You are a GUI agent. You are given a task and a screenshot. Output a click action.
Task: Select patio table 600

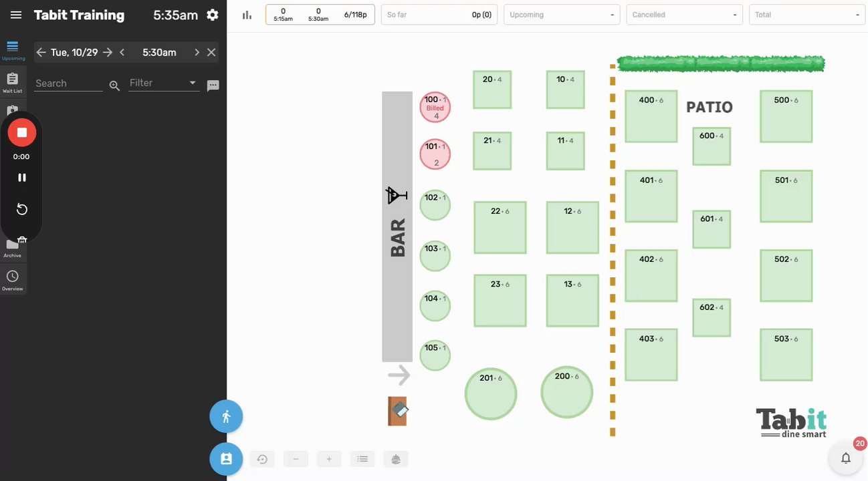(x=712, y=146)
